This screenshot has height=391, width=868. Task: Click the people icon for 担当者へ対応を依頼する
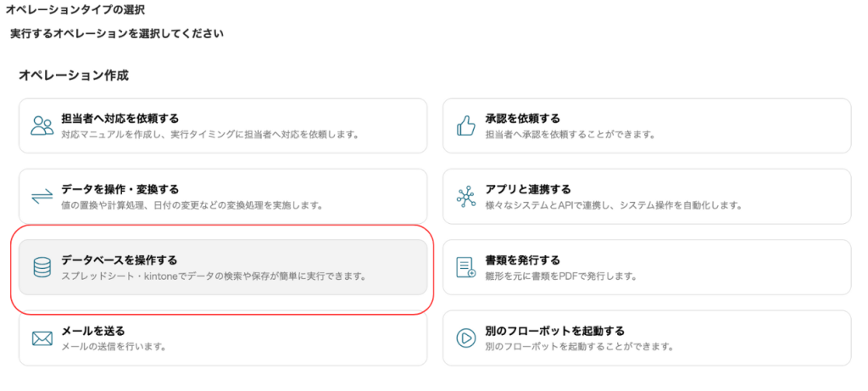(x=42, y=126)
